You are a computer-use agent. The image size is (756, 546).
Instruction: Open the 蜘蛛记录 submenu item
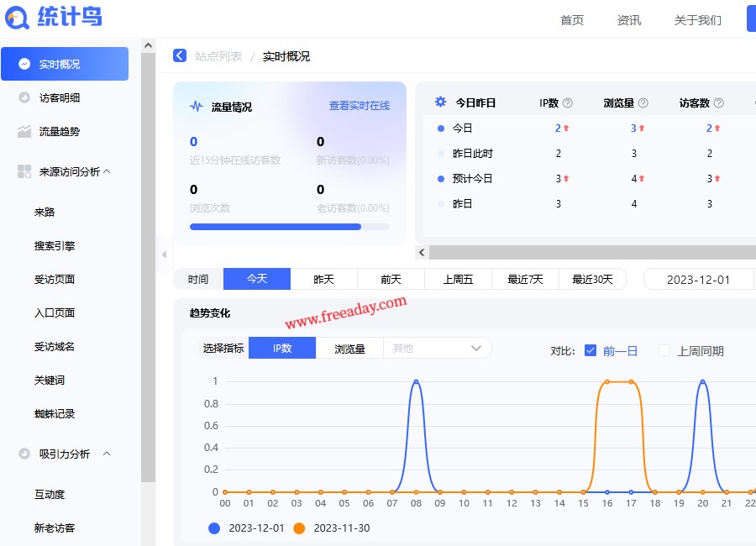pos(55,413)
